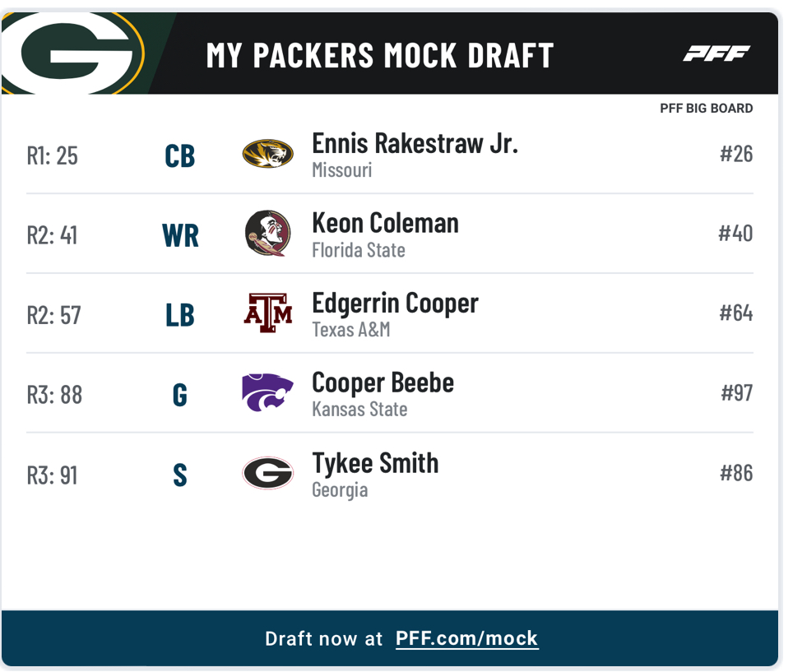Click the Texas A&M logo
Viewport: 793px width, 672px height.
[x=268, y=313]
